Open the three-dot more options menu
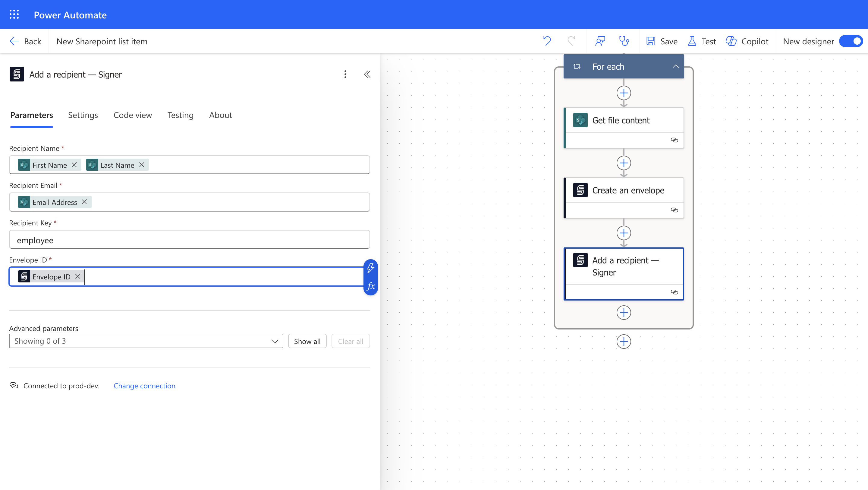Screen dimensions: 868x490 coord(345,74)
